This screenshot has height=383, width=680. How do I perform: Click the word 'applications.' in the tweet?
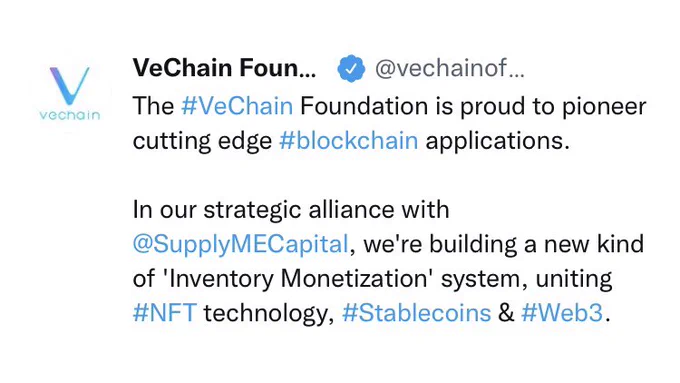coord(497,141)
